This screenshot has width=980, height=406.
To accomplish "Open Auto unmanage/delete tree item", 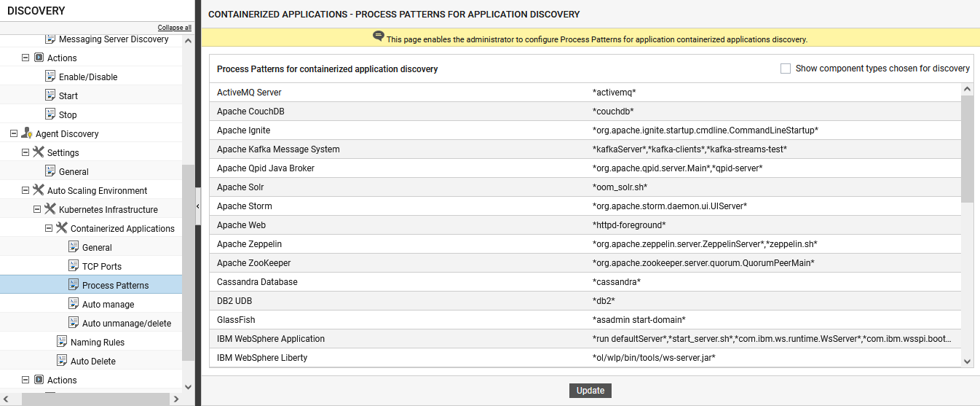I will coord(127,323).
